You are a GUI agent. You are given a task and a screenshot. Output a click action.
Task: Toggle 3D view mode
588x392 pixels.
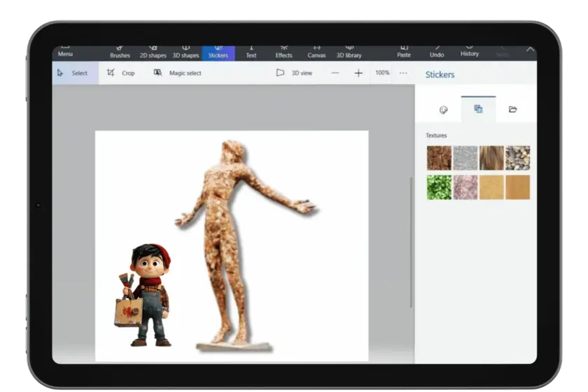pyautogui.click(x=294, y=73)
